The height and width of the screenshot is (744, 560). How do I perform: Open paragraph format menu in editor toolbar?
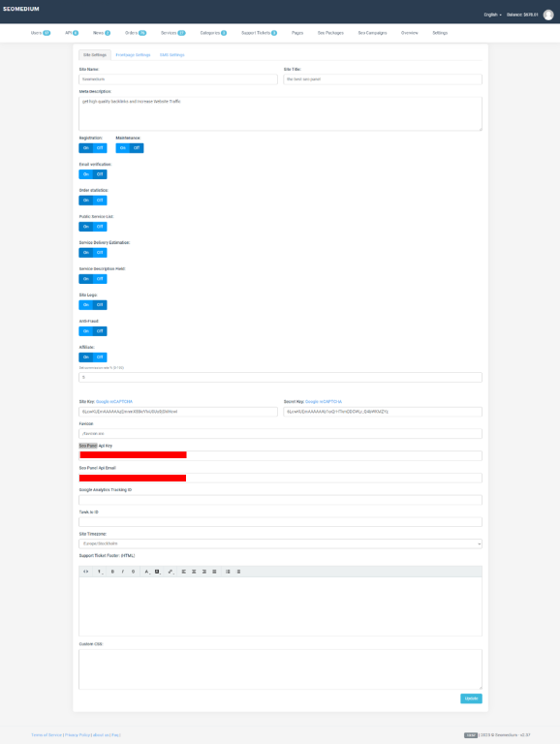100,572
